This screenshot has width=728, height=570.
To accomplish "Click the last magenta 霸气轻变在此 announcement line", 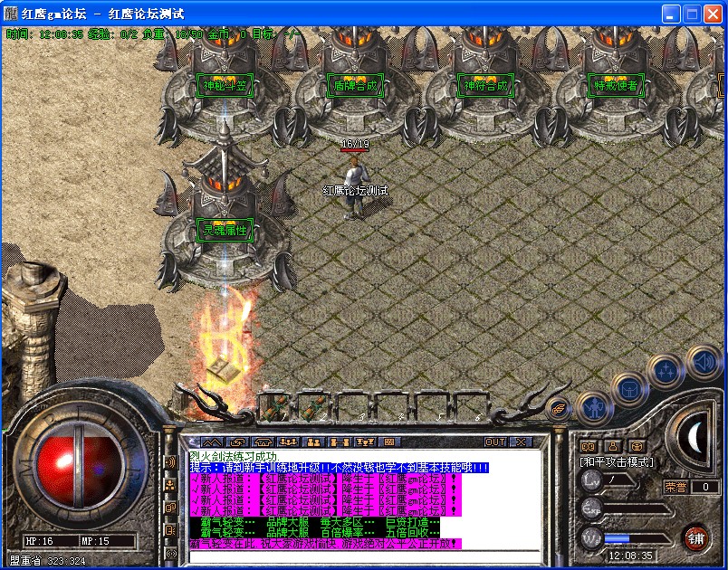I will coord(325,544).
